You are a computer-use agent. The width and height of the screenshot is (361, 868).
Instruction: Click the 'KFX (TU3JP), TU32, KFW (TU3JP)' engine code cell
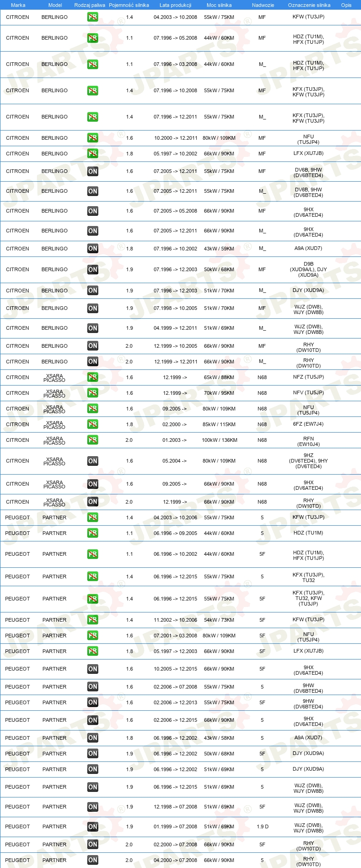308,599
